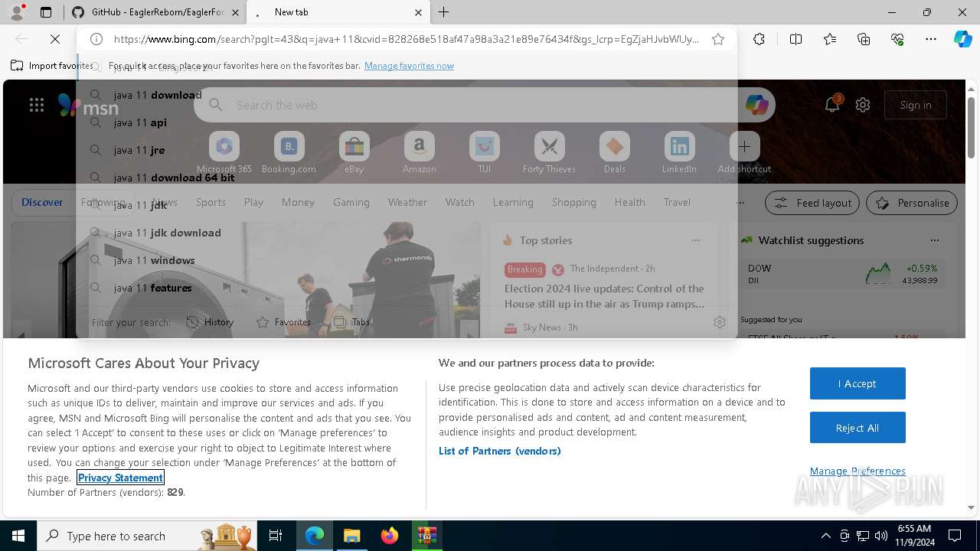Open the MSN apps grid launcher

pyautogui.click(x=37, y=106)
